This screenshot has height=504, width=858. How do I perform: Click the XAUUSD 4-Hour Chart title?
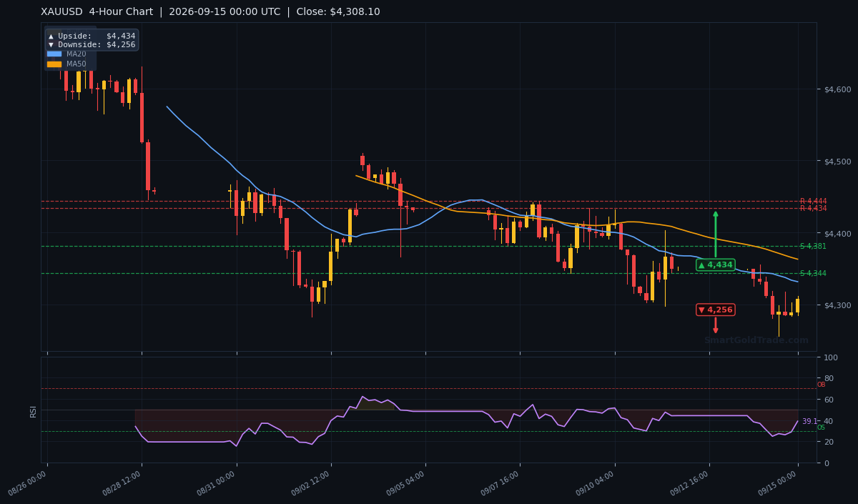99,12
